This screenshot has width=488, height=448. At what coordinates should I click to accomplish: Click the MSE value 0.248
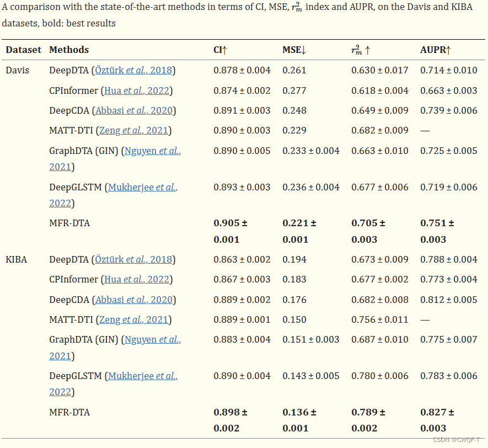(294, 110)
